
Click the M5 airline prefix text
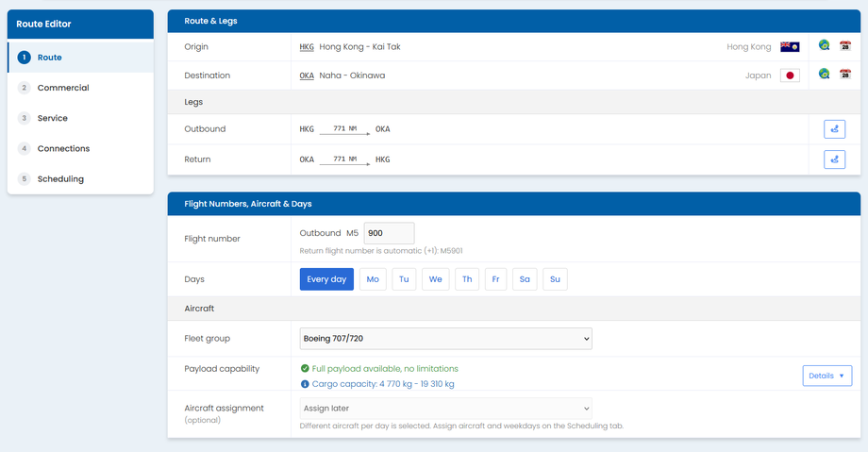[x=353, y=233]
